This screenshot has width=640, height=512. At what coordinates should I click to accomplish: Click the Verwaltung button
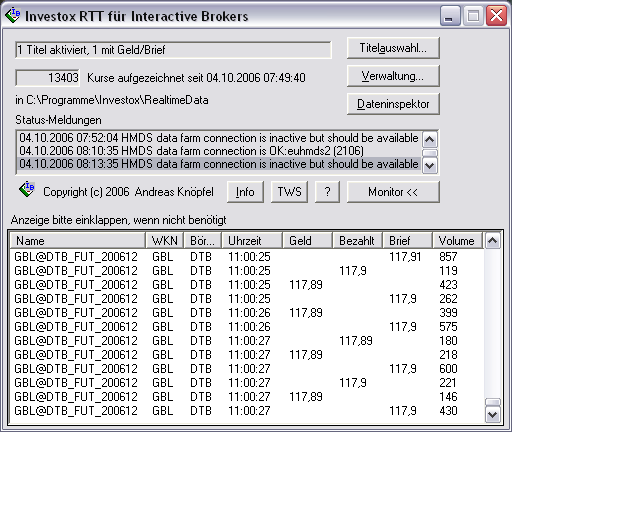pyautogui.click(x=393, y=76)
